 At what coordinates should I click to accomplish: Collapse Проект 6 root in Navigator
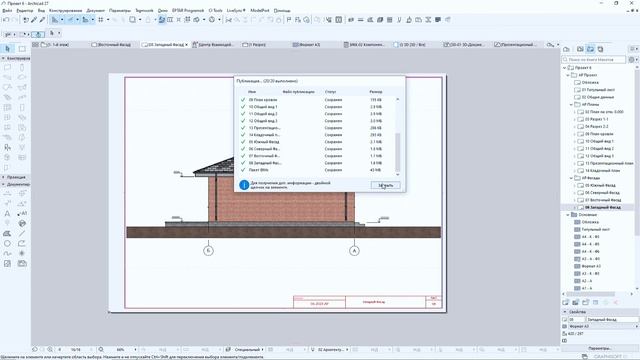(564, 68)
